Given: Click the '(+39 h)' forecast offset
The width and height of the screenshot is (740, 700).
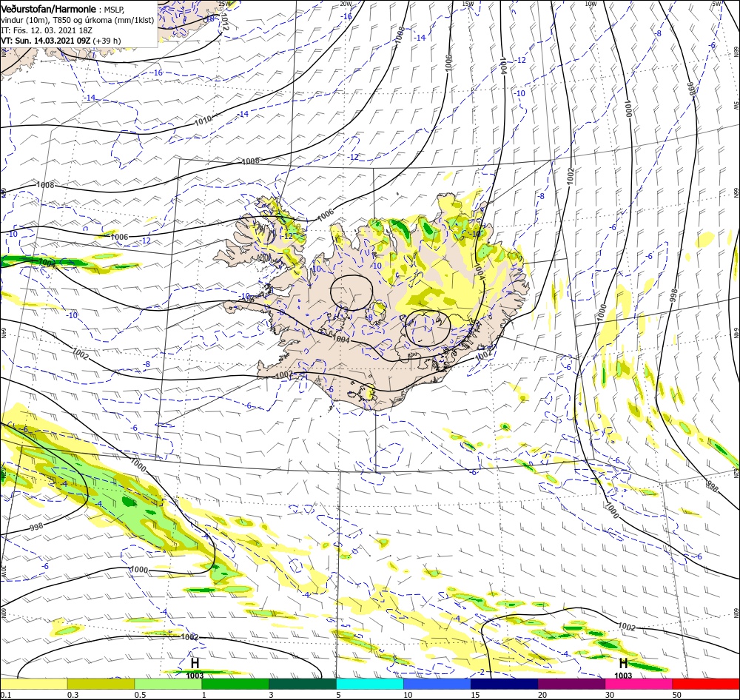Looking at the screenshot, I should [x=107, y=41].
